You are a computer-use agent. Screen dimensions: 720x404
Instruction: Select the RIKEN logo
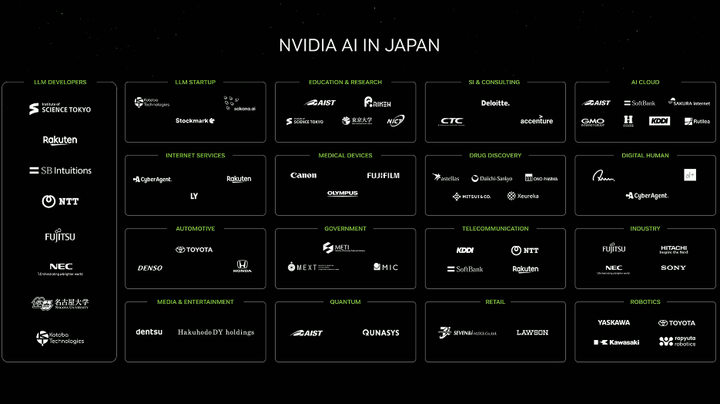[x=377, y=102]
